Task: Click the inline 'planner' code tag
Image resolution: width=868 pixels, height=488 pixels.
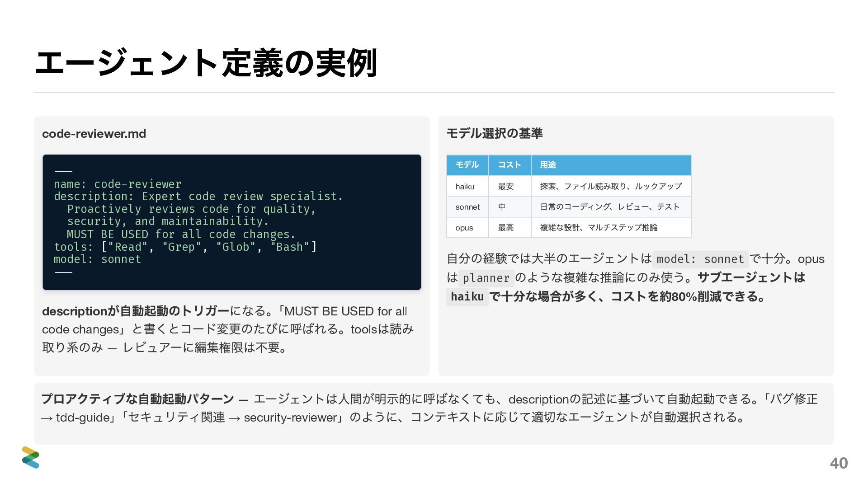Action: [x=486, y=278]
